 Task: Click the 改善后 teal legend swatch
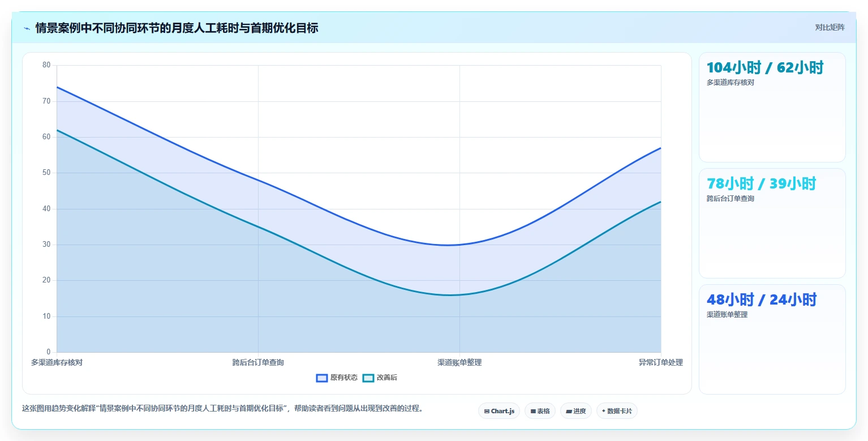pyautogui.click(x=368, y=378)
